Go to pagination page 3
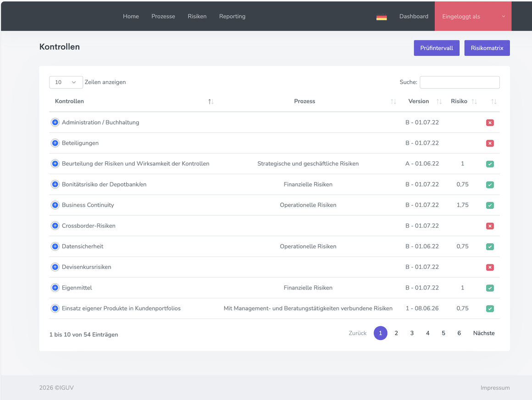This screenshot has height=400, width=532. [x=411, y=333]
